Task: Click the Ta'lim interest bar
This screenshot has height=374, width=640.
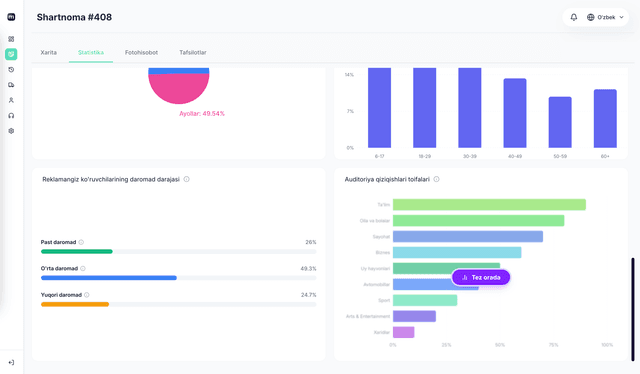Action: 489,205
